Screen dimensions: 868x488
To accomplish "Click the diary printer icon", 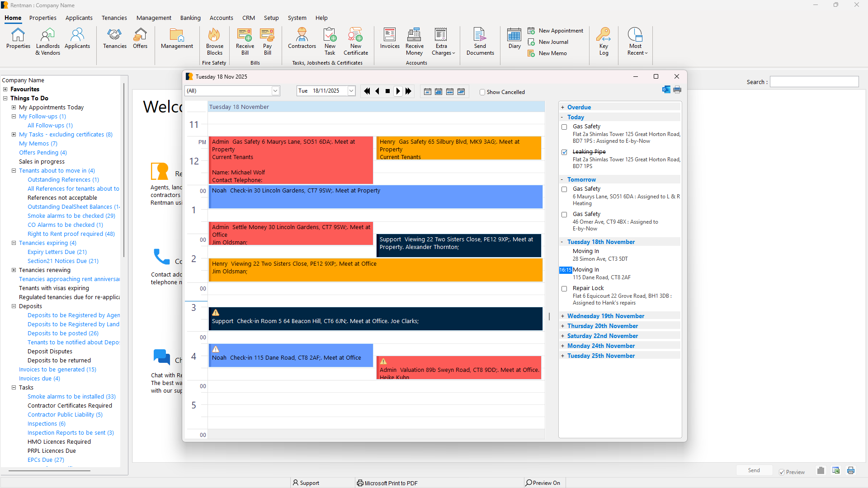I will (x=677, y=90).
